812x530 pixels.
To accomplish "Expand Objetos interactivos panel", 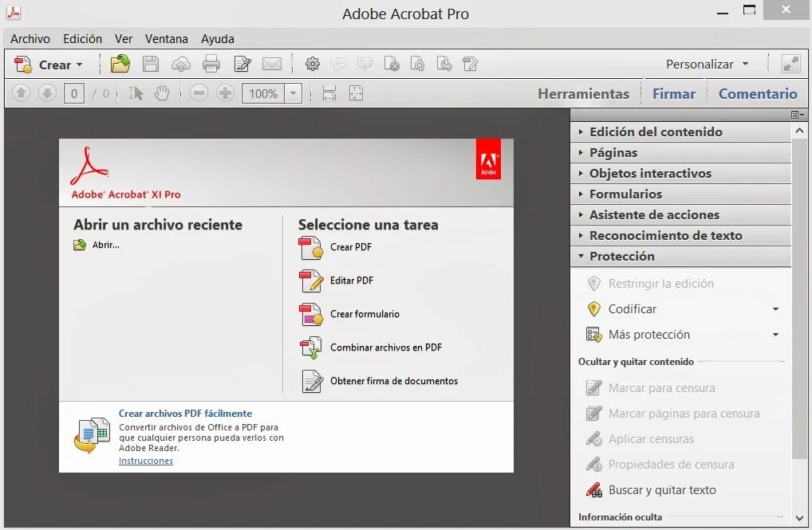I will [680, 173].
